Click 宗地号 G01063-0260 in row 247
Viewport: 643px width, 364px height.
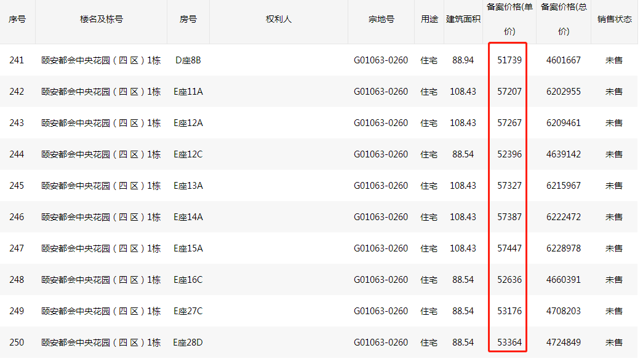coord(381,248)
